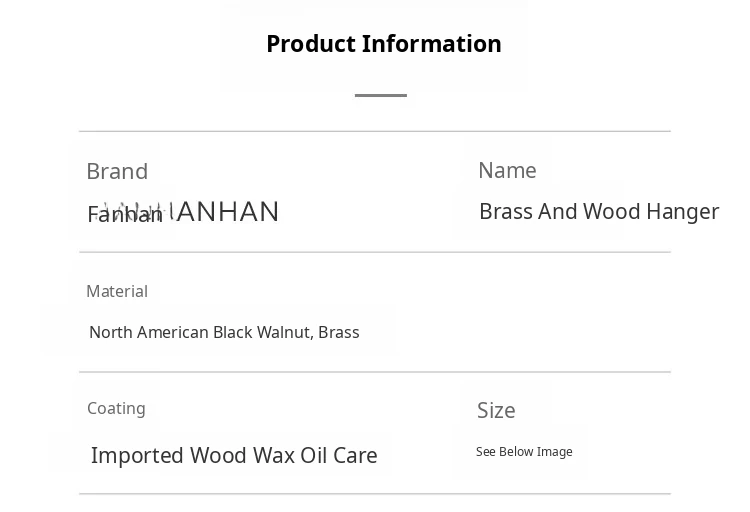750x512 pixels.
Task: Open the See Below Image link
Action: point(524,452)
